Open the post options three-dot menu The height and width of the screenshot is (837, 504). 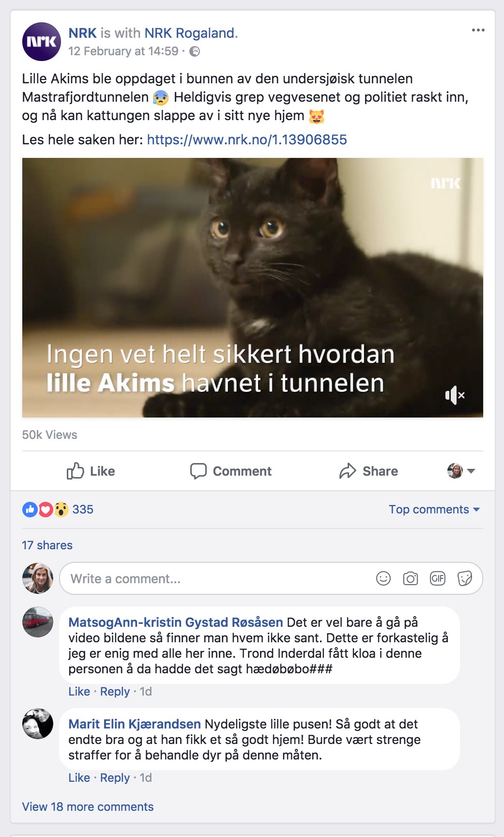[x=478, y=30]
